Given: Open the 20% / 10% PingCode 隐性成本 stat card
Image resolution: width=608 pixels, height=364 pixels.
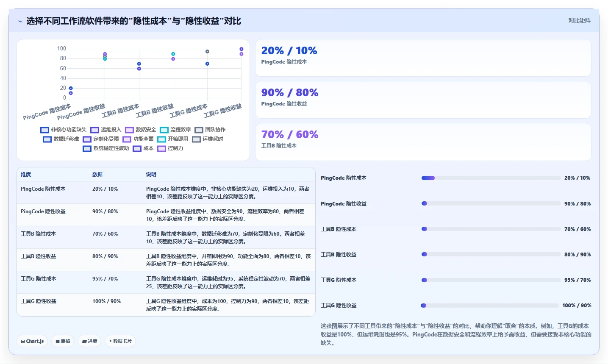Looking at the screenshot, I should (x=423, y=58).
